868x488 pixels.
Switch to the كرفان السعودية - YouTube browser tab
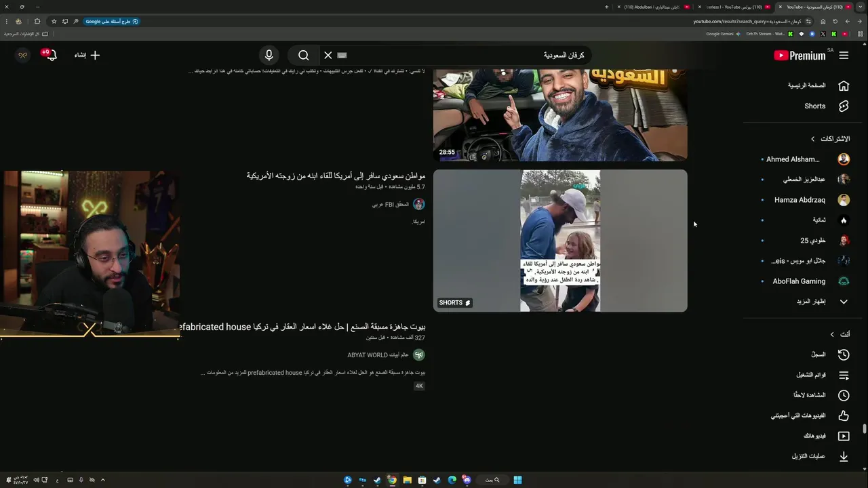pos(814,7)
